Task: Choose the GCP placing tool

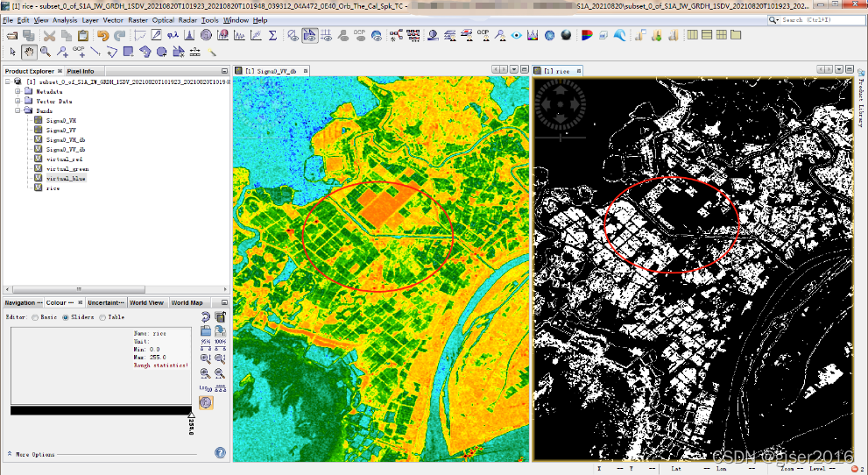Action: click(79, 52)
